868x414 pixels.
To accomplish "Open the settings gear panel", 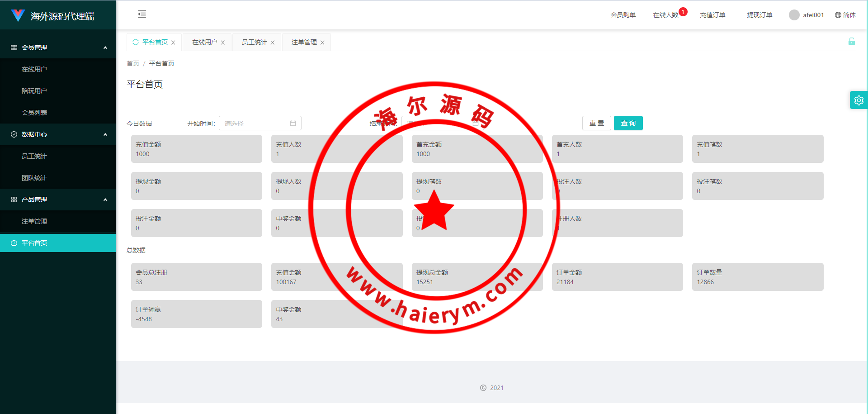I will tap(859, 100).
